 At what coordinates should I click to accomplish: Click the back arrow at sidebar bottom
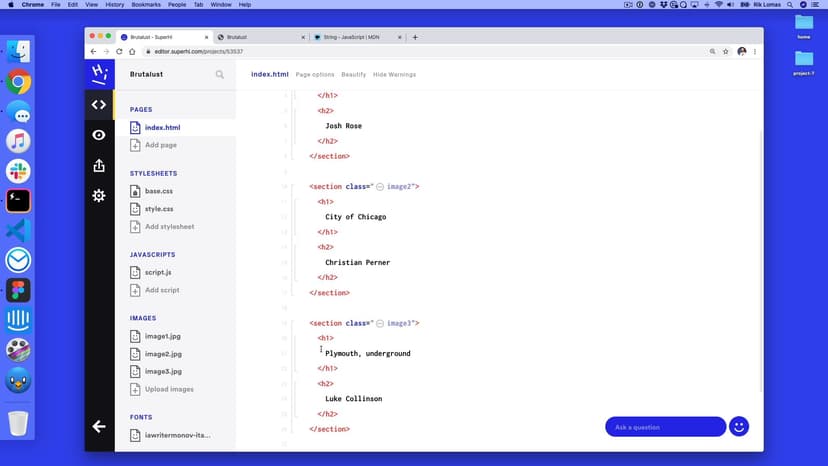pos(98,427)
